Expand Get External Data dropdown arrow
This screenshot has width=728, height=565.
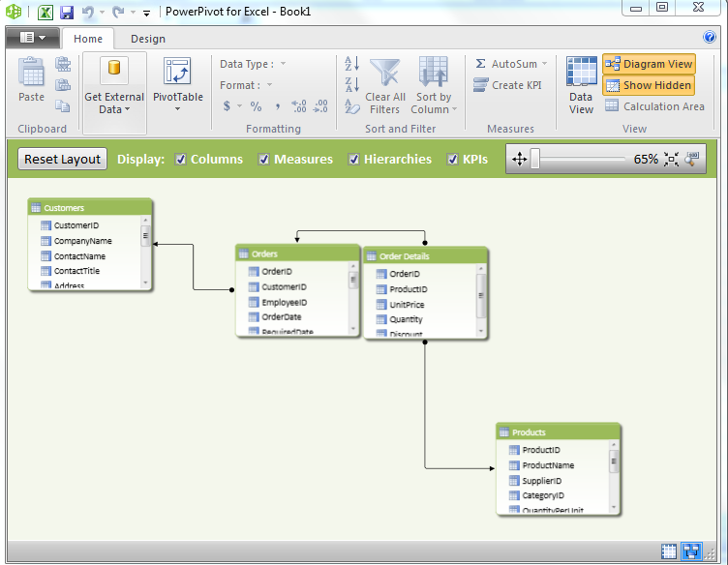coord(127,109)
